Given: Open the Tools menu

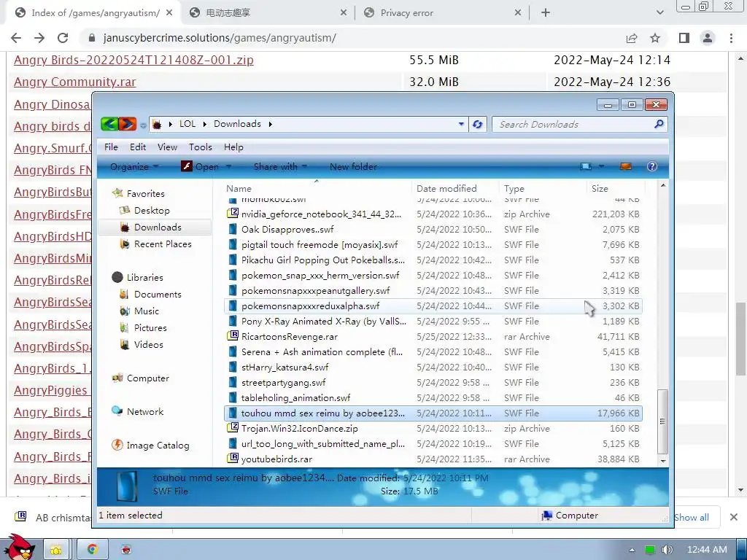Looking at the screenshot, I should 200,147.
